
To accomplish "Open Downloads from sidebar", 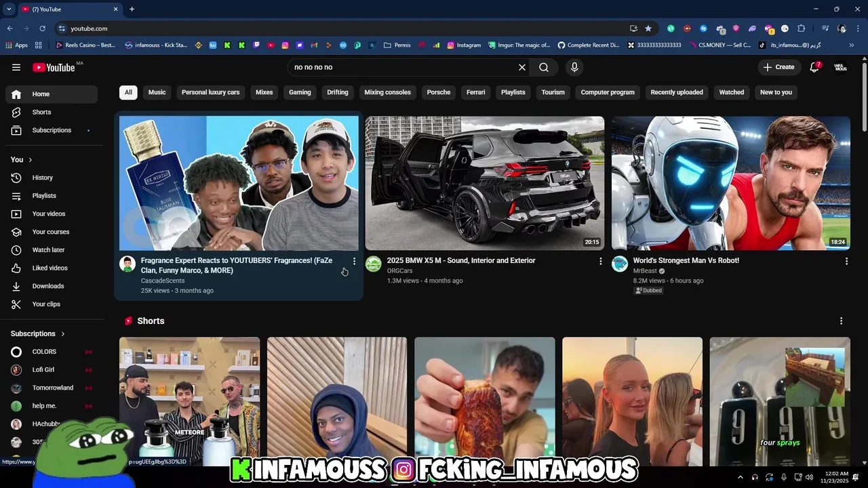I will (51, 286).
